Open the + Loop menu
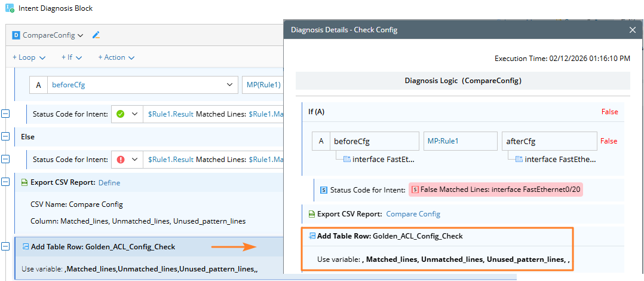This screenshot has width=644, height=281. pyautogui.click(x=29, y=57)
